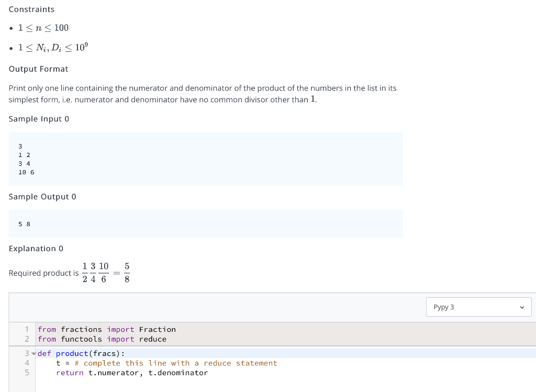Click the Sample Input 0 heading
This screenshot has height=392, width=536.
39,119
